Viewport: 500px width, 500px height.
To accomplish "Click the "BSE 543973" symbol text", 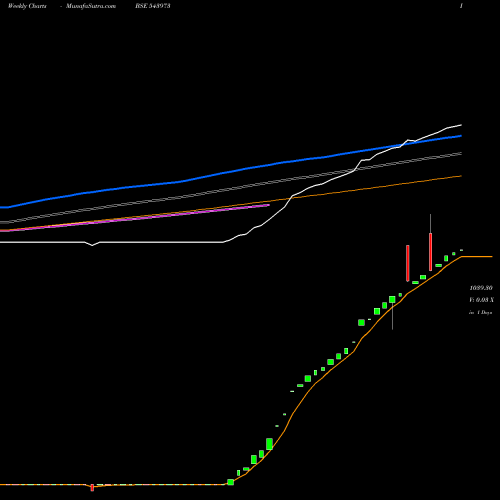I will pyautogui.click(x=153, y=6).
